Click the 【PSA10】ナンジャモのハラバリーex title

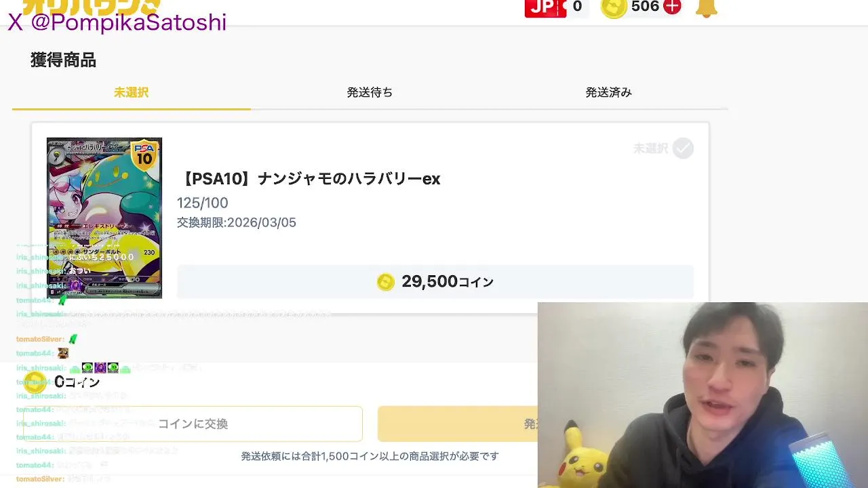[x=310, y=179]
